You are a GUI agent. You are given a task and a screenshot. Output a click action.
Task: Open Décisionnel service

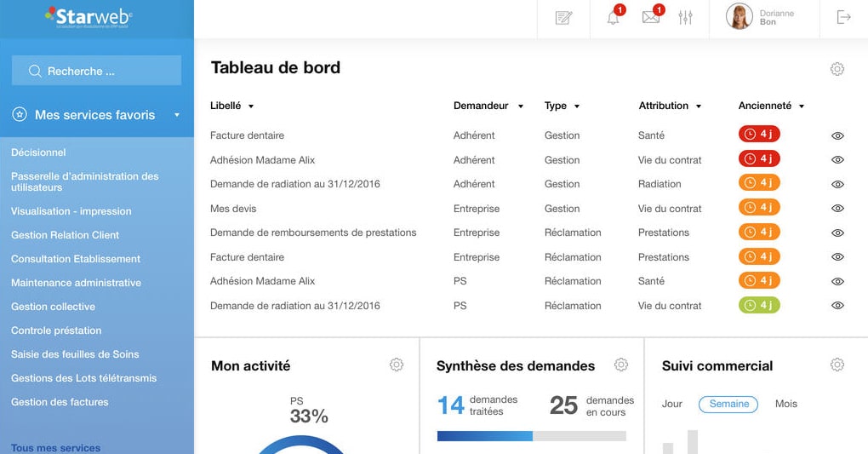(x=38, y=152)
